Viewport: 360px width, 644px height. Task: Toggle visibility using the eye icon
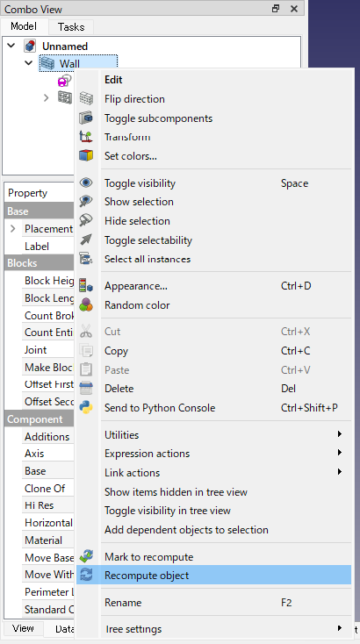(86, 183)
